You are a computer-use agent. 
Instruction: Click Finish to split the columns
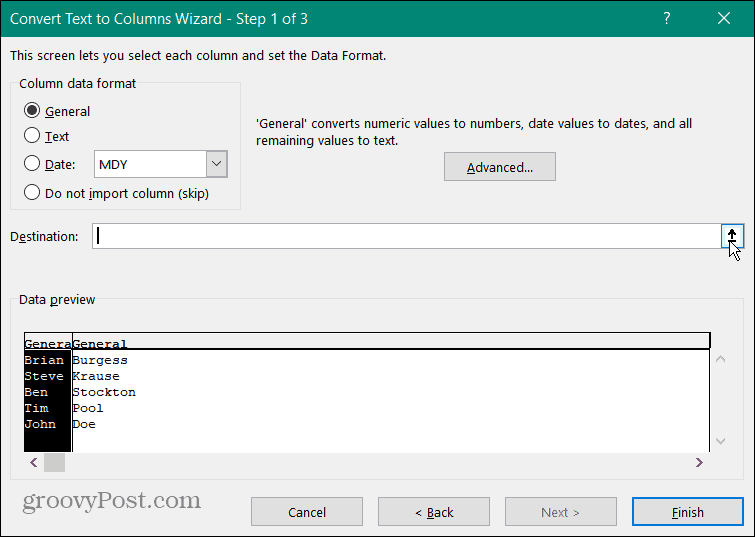[x=688, y=511]
